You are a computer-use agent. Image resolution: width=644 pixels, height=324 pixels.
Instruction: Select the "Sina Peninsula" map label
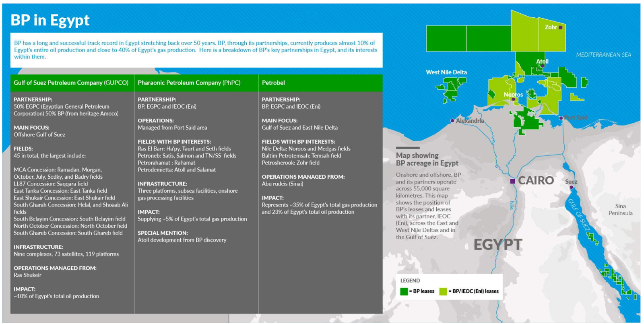coord(620,210)
